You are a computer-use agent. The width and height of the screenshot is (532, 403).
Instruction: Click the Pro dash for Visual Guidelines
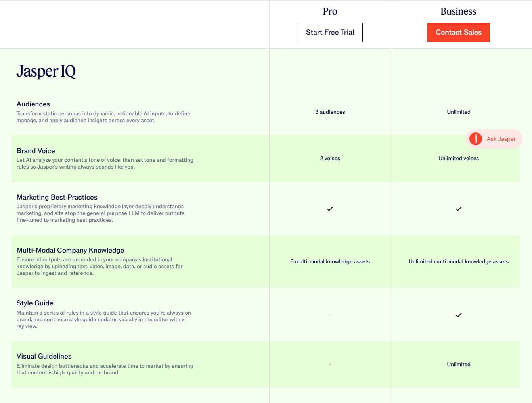click(330, 365)
